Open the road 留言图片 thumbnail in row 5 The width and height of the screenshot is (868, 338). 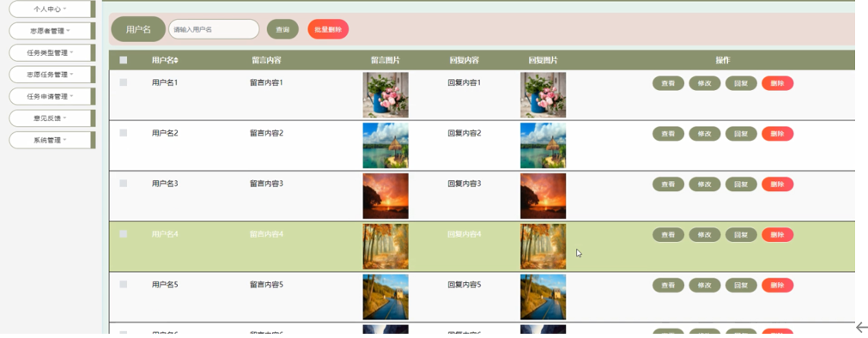(385, 297)
